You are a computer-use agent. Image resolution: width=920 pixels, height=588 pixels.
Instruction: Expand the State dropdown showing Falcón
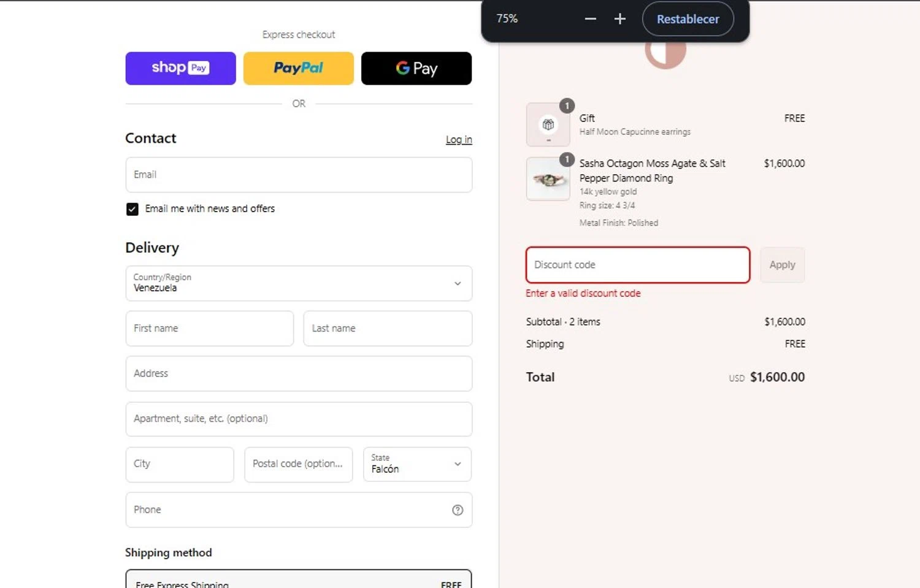pos(417,464)
